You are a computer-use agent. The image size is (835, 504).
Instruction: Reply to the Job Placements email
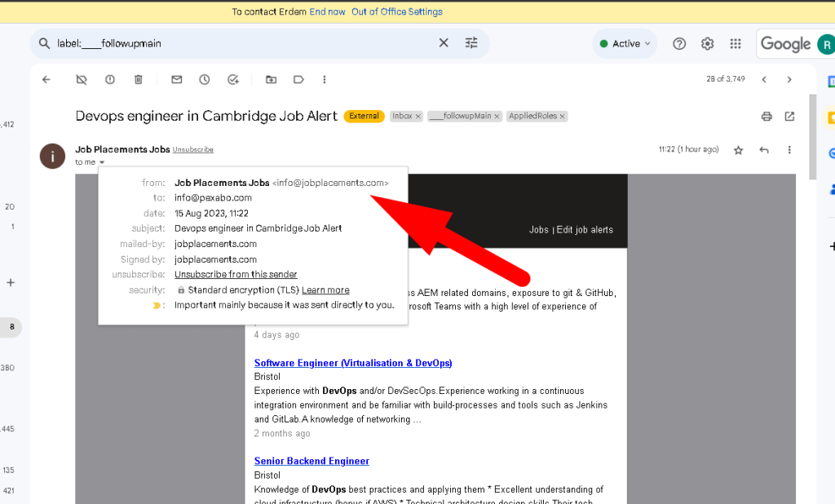pyautogui.click(x=764, y=150)
